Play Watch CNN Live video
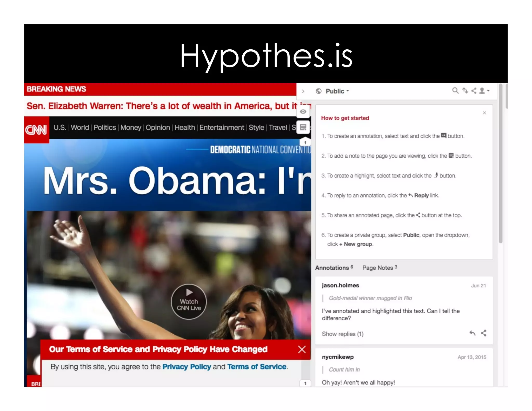 click(x=189, y=302)
